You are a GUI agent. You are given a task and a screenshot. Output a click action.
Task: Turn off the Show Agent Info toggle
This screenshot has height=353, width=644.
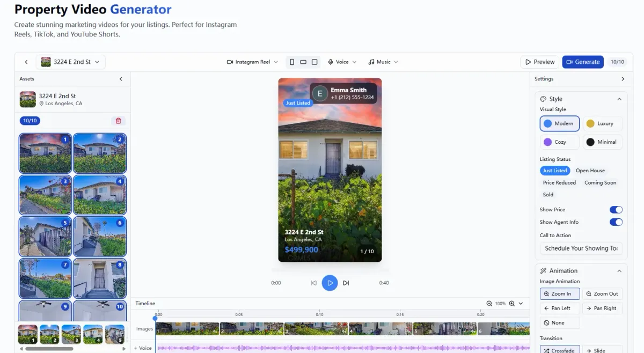click(x=616, y=222)
